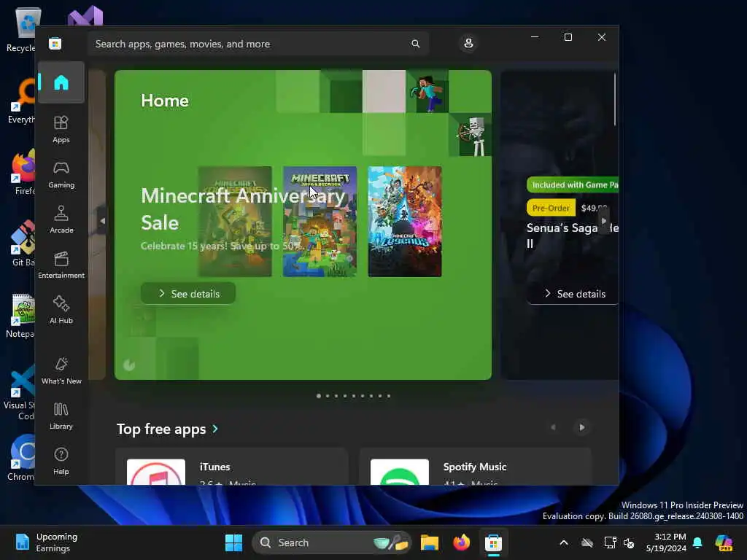The height and width of the screenshot is (560, 747).
Task: Open the user account profile icon
Action: [468, 43]
